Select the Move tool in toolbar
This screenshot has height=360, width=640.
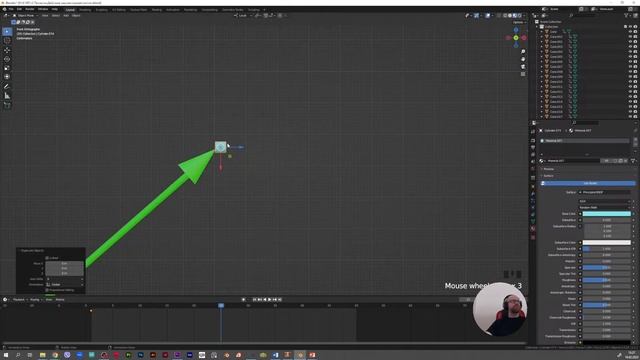(x=7, y=50)
